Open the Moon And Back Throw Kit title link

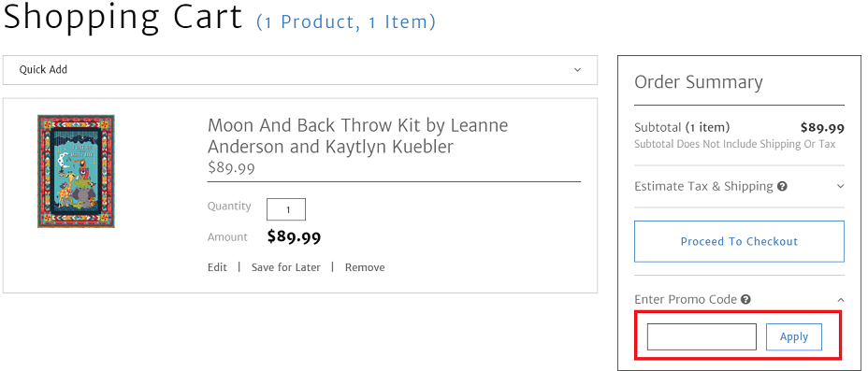(357, 136)
